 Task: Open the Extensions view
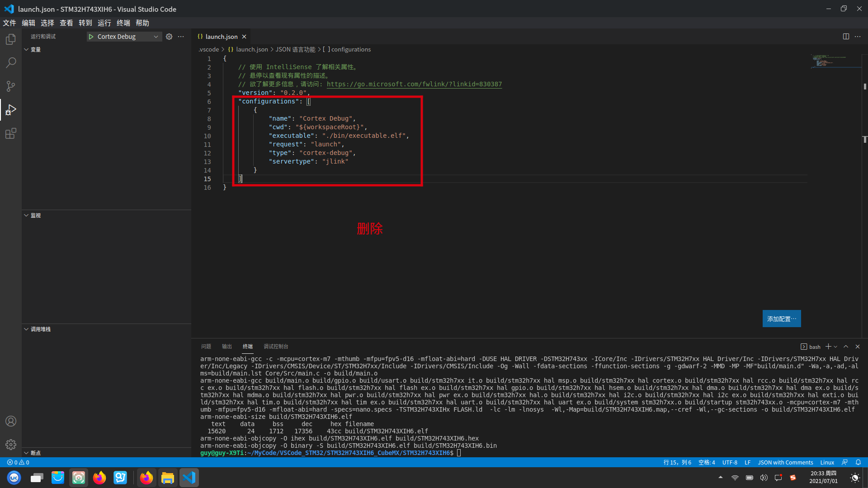coord(11,133)
